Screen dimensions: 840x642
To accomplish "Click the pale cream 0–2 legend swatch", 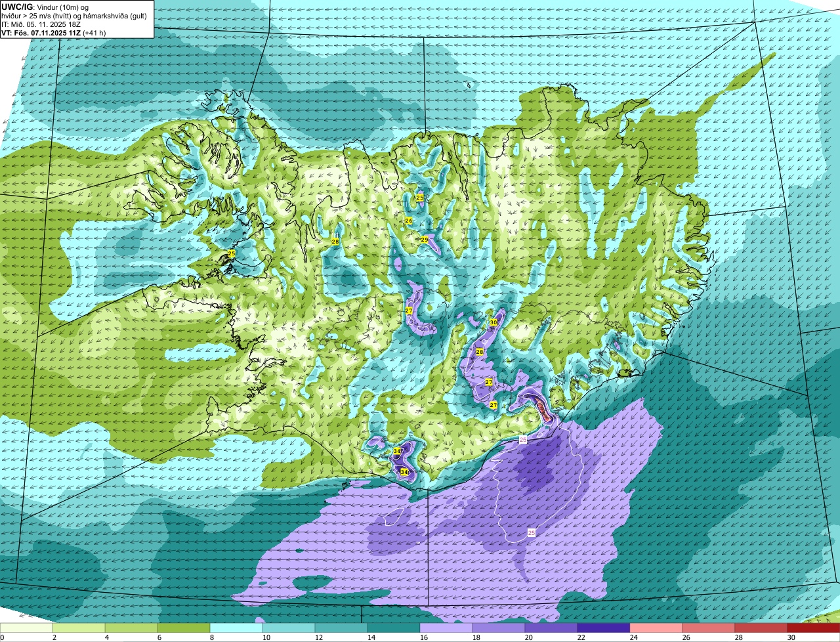I will (26, 628).
